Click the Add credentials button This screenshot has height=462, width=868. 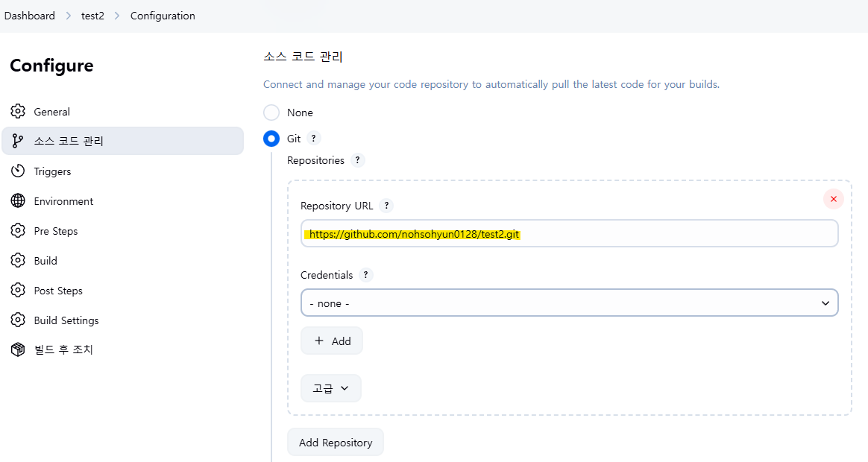pos(332,341)
